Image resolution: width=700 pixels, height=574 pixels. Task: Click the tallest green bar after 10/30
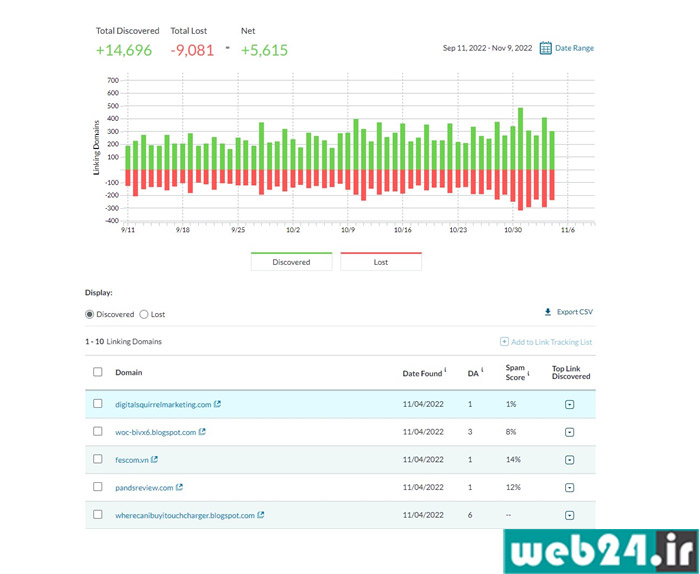520,139
